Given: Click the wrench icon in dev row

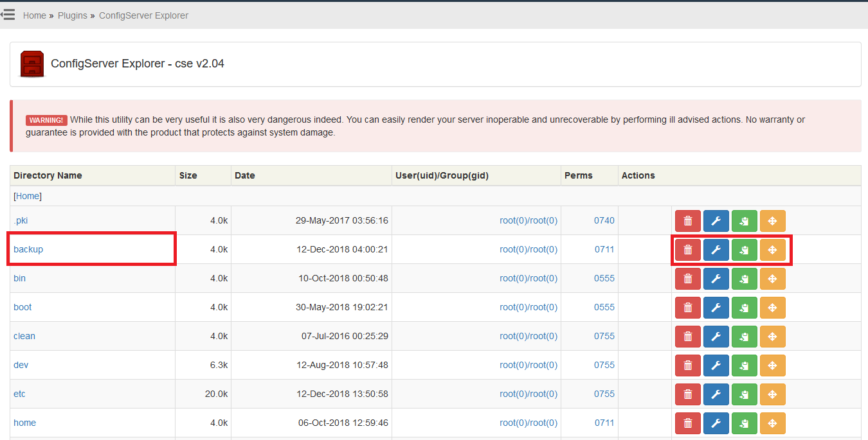Looking at the screenshot, I should click(x=716, y=365).
